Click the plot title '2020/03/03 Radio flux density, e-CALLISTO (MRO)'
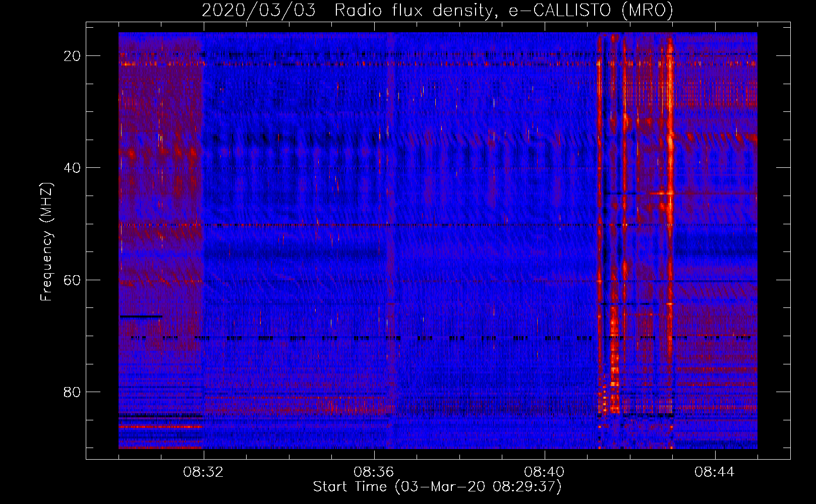816x504 pixels. click(x=437, y=10)
